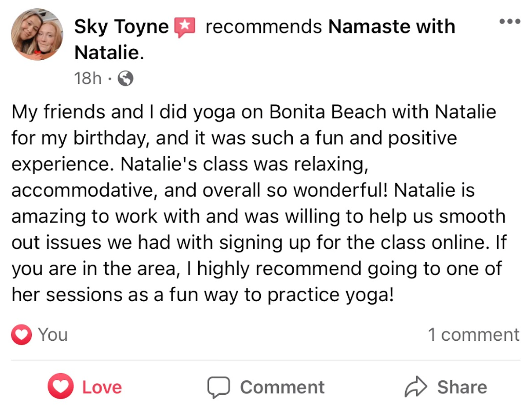Click the 18h post timestamp

88,78
